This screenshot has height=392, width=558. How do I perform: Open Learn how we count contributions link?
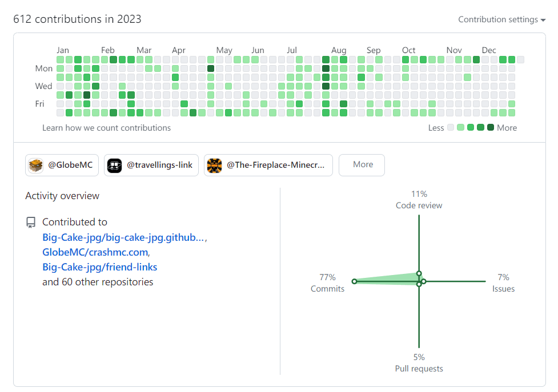point(106,128)
